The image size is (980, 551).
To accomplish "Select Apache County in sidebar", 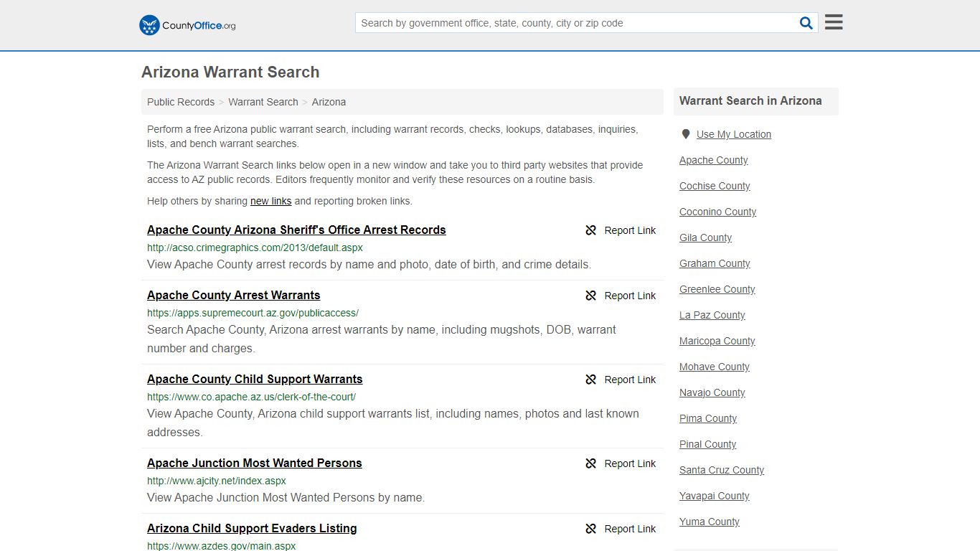I will coord(713,160).
